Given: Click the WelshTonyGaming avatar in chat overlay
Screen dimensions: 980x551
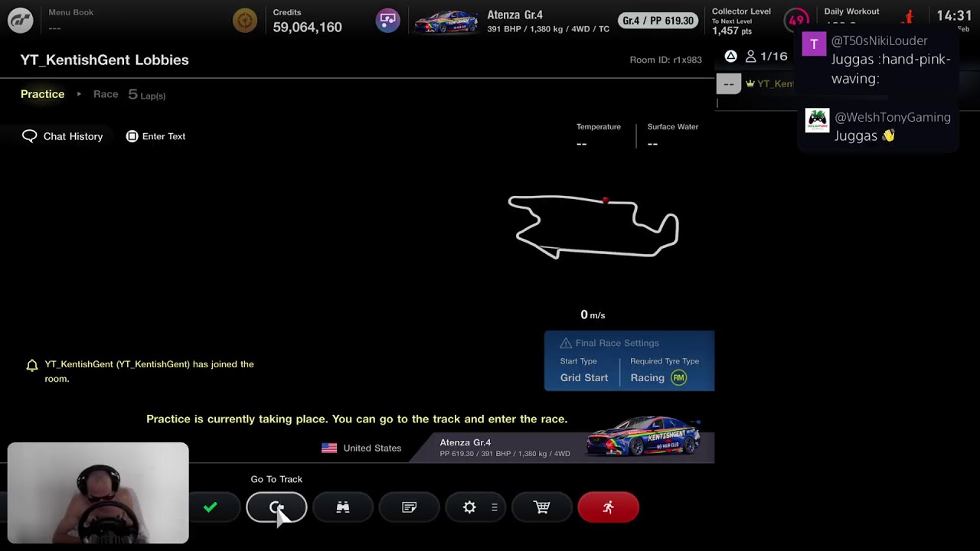Looking at the screenshot, I should click(817, 120).
